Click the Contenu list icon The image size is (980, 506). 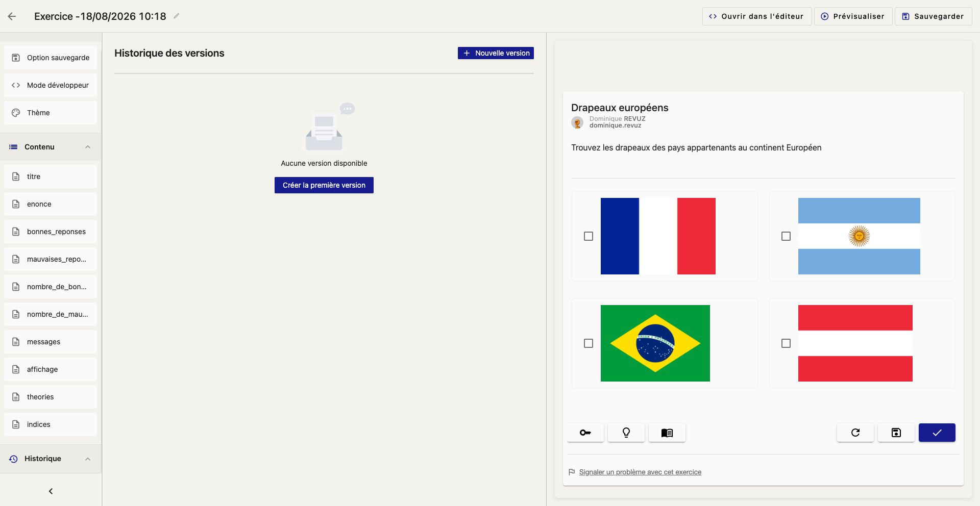[x=13, y=147]
